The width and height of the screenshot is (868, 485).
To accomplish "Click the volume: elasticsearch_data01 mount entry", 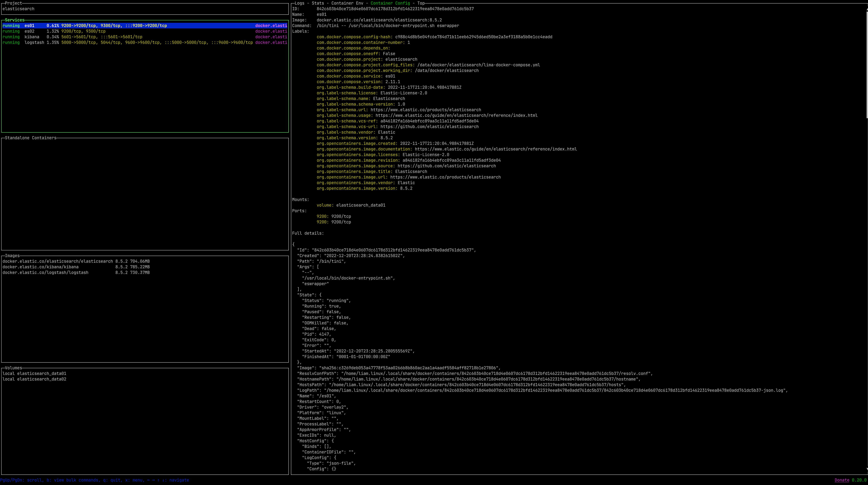I will click(x=351, y=205).
